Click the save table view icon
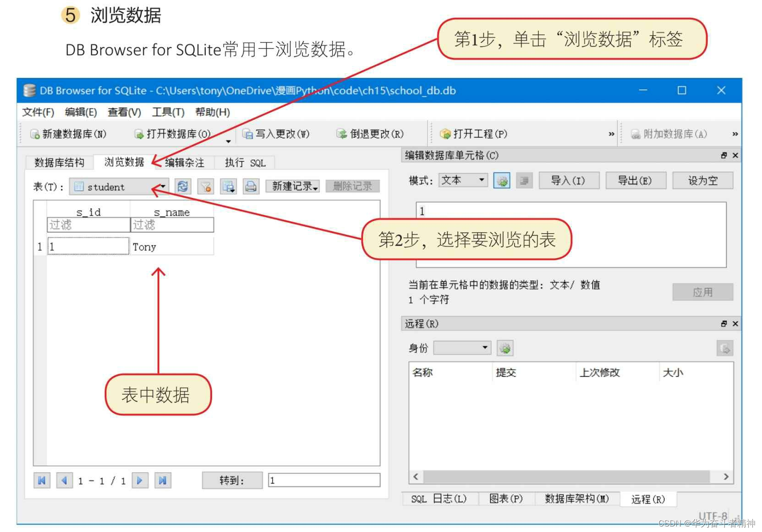762x532 pixels. tap(228, 186)
